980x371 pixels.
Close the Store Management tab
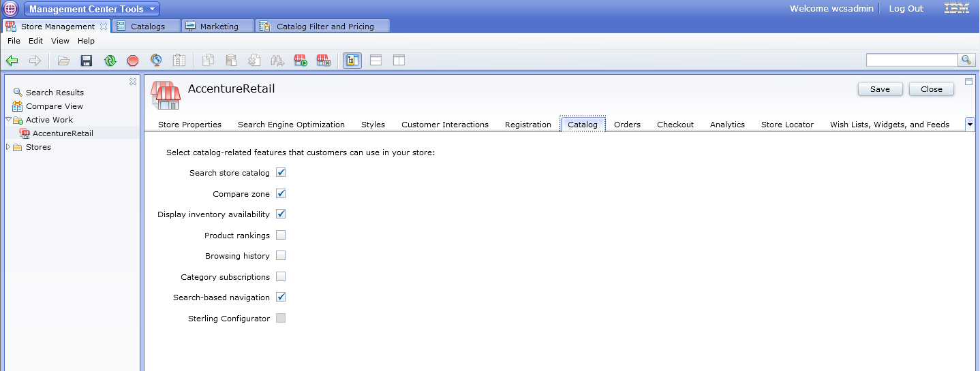(x=104, y=27)
